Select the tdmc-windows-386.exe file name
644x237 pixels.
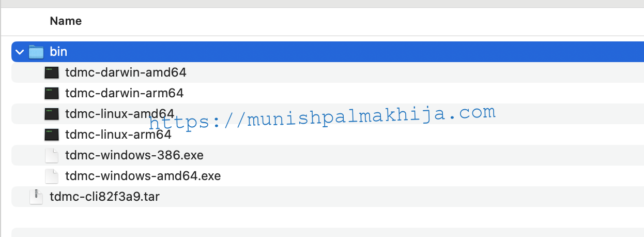[x=134, y=155]
